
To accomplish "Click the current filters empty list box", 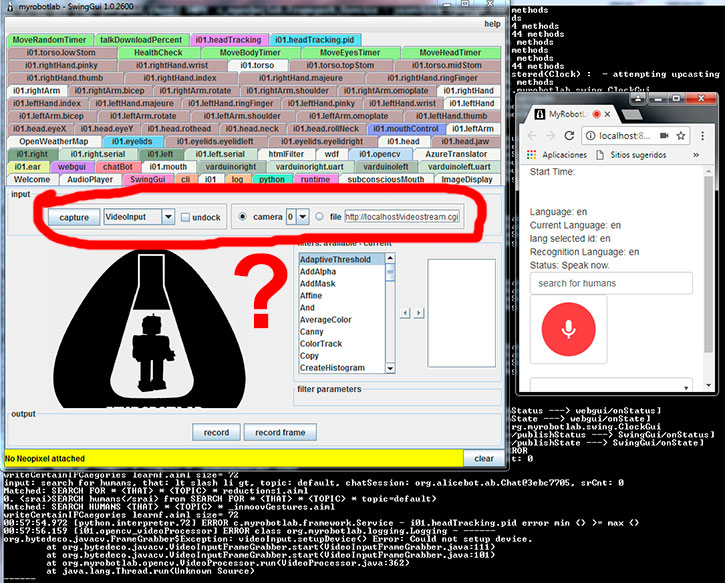I will 461,313.
